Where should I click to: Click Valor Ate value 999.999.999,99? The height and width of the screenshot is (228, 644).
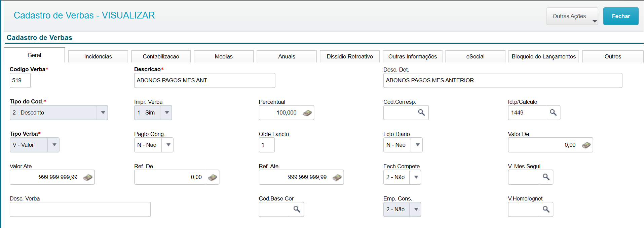[58, 177]
